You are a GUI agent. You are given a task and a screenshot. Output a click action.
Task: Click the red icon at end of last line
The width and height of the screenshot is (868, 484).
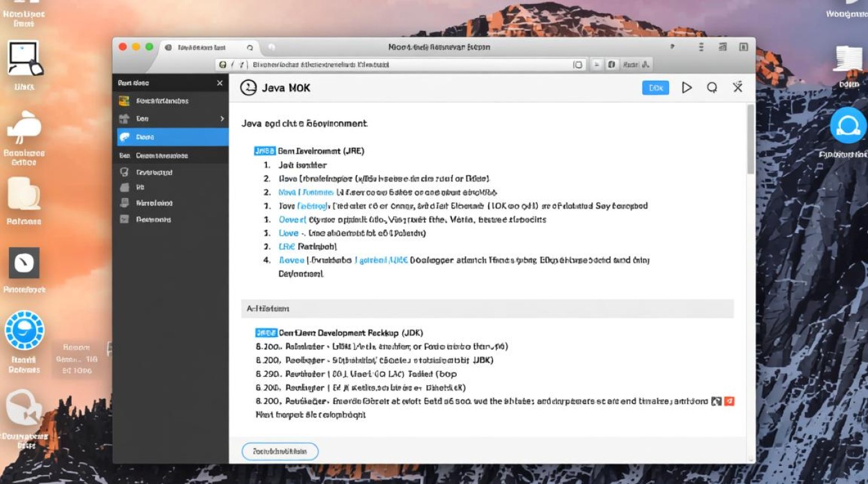coord(729,401)
